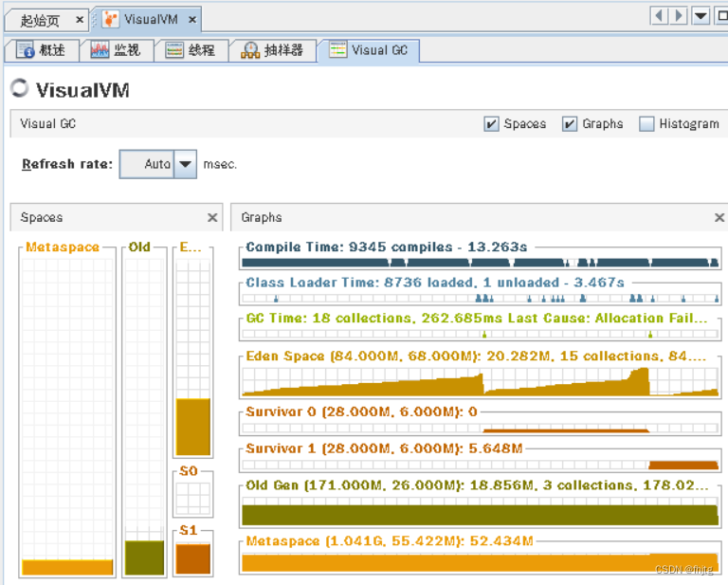Click the S0 survivor box in Spaces

click(x=193, y=498)
